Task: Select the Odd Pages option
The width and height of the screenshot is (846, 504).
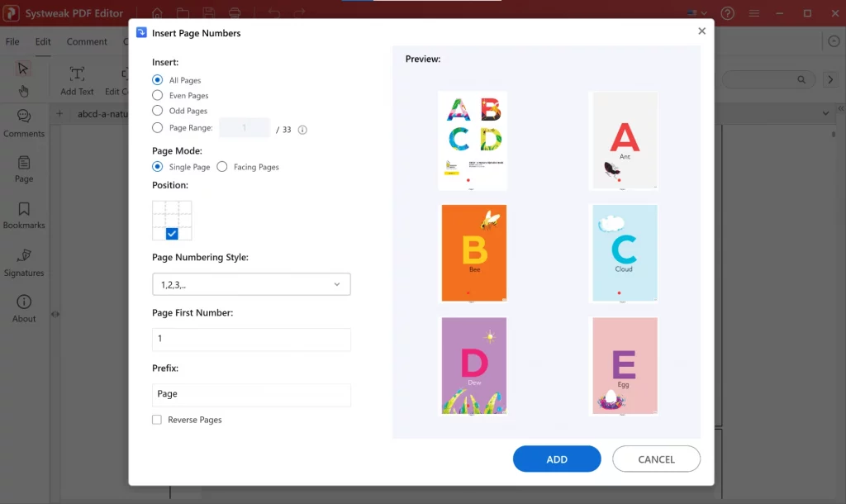Action: 157,111
